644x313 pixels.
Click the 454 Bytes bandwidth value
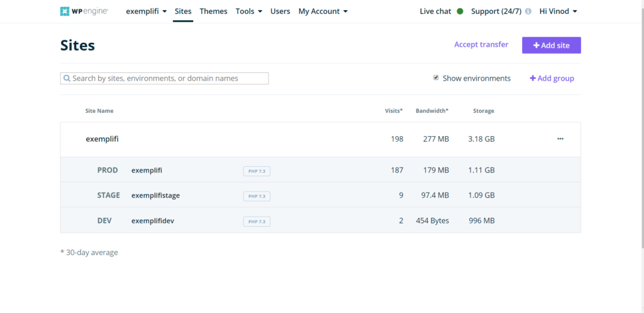(433, 221)
